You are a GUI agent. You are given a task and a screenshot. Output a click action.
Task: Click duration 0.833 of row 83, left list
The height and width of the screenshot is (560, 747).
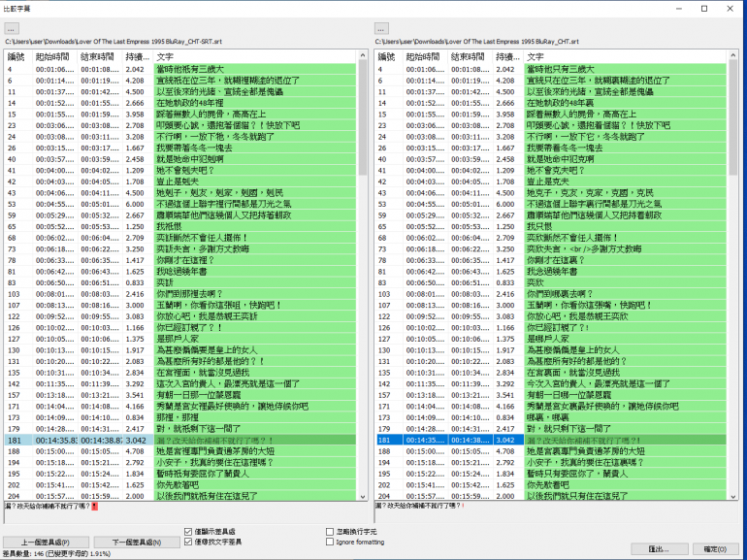point(135,282)
